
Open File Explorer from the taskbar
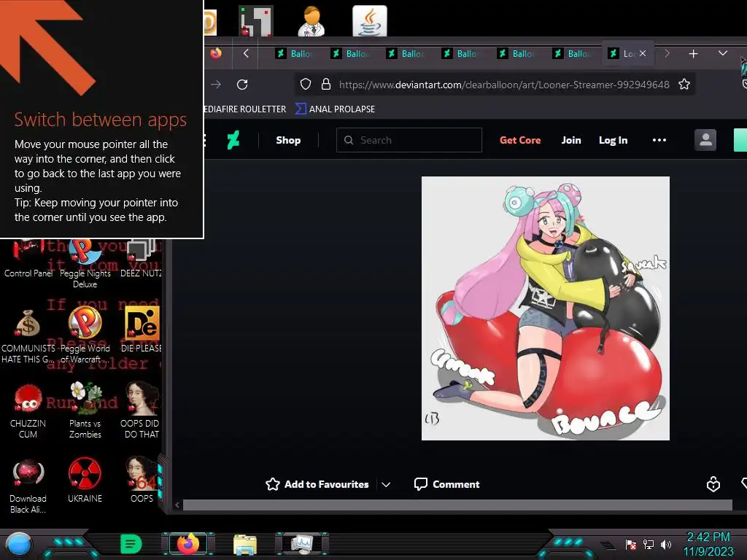click(245, 544)
